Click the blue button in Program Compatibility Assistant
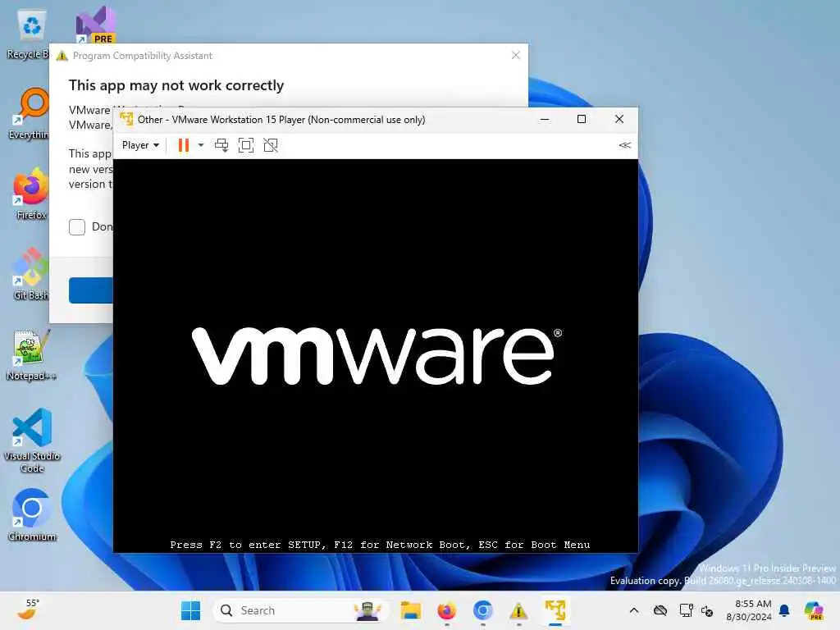The width and height of the screenshot is (840, 630). pyautogui.click(x=91, y=290)
